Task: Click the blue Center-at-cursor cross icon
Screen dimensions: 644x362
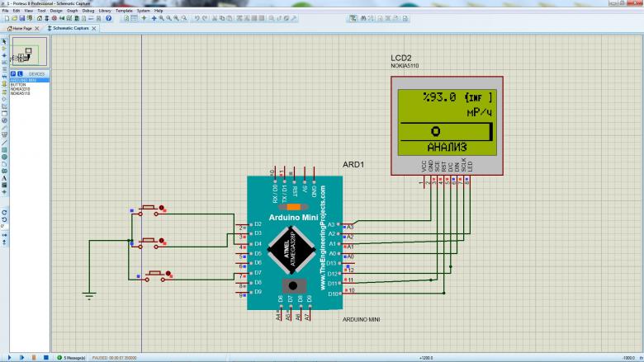Action: [154, 18]
